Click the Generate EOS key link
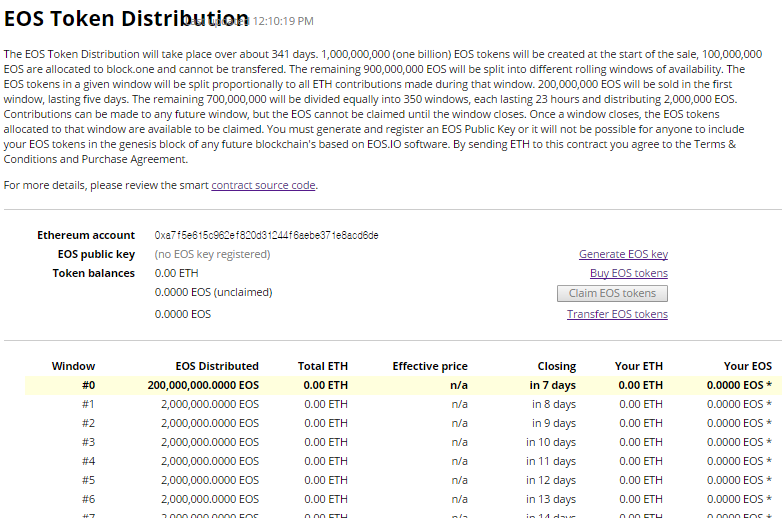This screenshot has height=518, width=782. click(x=623, y=254)
